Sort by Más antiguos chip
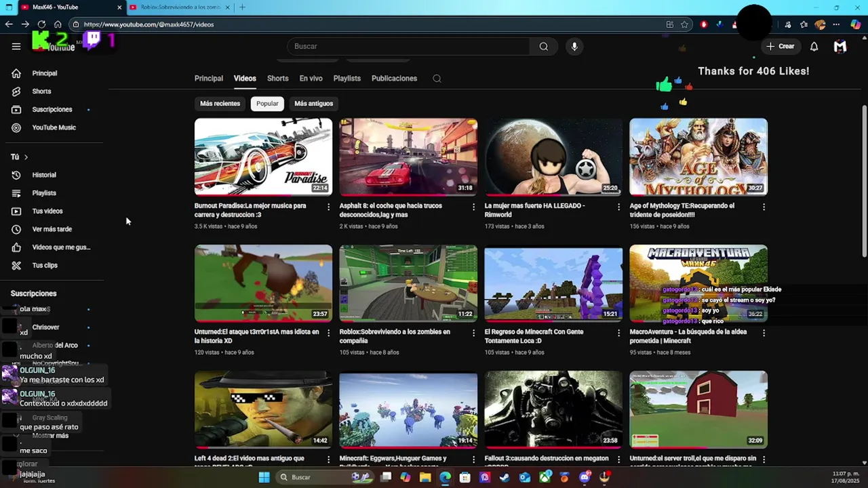 tap(313, 104)
